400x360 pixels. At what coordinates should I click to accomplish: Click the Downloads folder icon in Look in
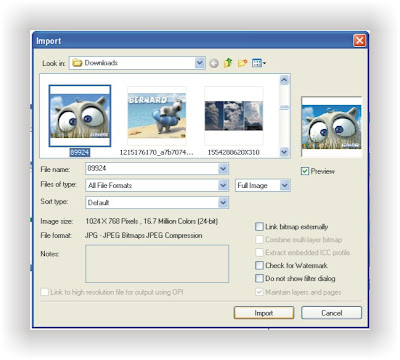pyautogui.click(x=77, y=63)
